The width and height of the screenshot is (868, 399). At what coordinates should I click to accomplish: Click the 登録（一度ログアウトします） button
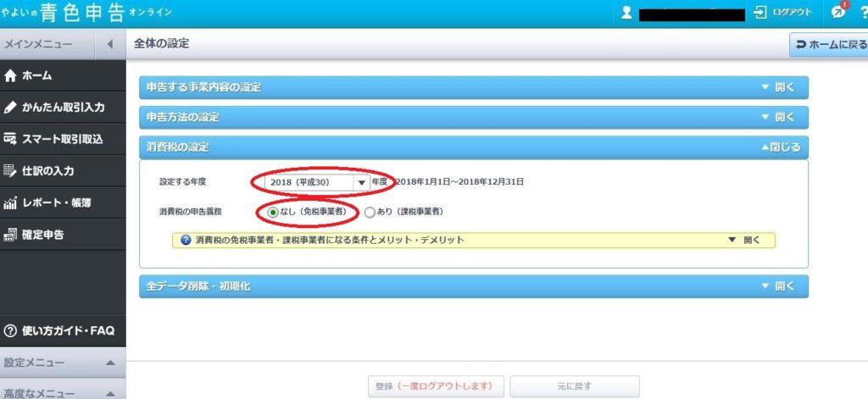(x=437, y=386)
